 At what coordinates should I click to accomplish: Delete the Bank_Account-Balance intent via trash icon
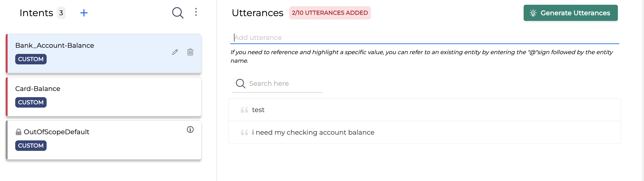[x=190, y=52]
